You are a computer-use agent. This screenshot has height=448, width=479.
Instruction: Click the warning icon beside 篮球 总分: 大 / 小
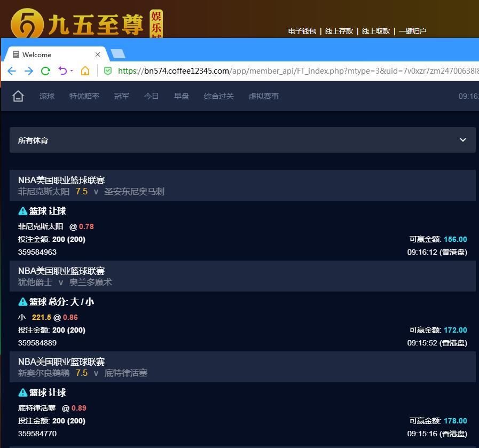[23, 302]
